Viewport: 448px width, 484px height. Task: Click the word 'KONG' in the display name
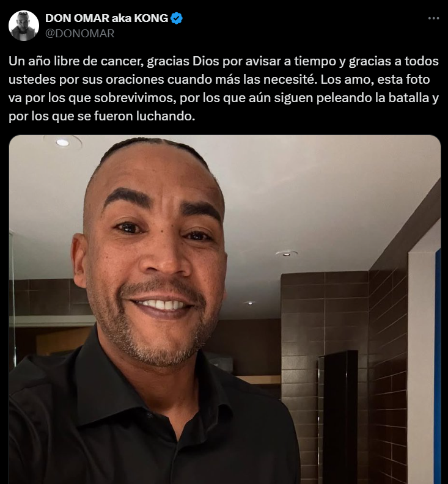[151, 18]
